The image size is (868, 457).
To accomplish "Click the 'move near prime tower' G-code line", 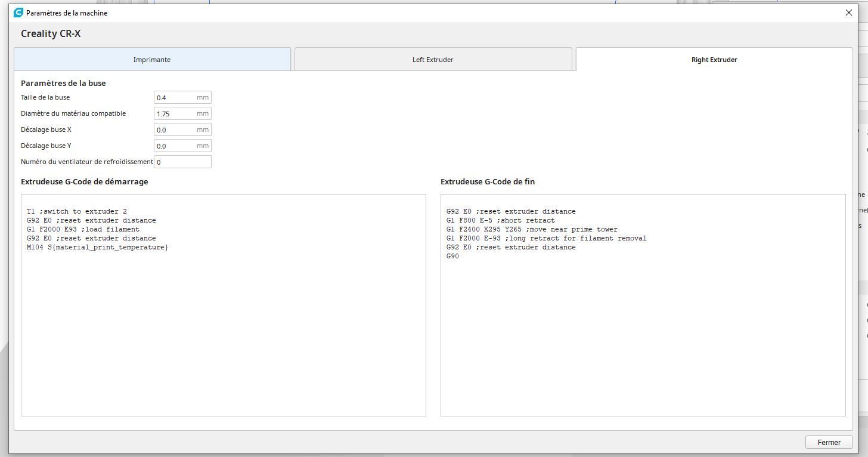I will tap(532, 229).
